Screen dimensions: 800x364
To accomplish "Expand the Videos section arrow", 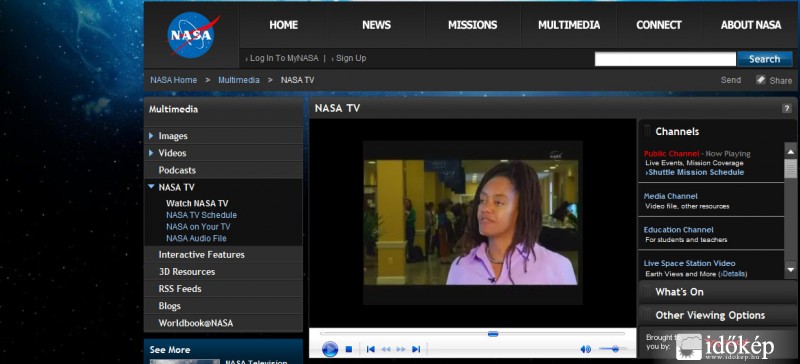I will click(x=152, y=153).
